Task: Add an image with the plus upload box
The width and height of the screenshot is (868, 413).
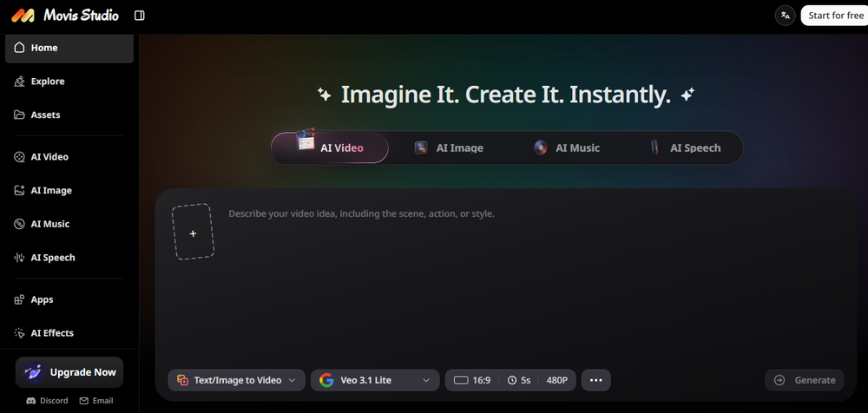Action: (x=193, y=232)
